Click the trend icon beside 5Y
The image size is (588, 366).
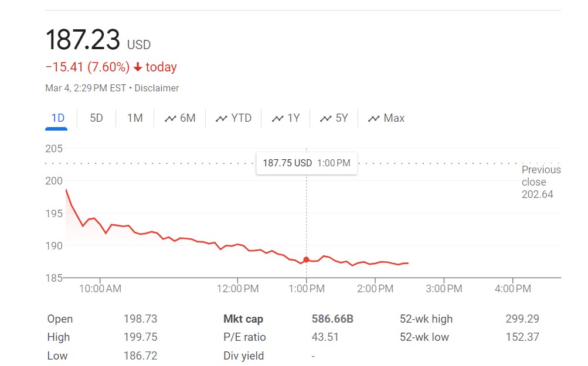click(x=326, y=119)
